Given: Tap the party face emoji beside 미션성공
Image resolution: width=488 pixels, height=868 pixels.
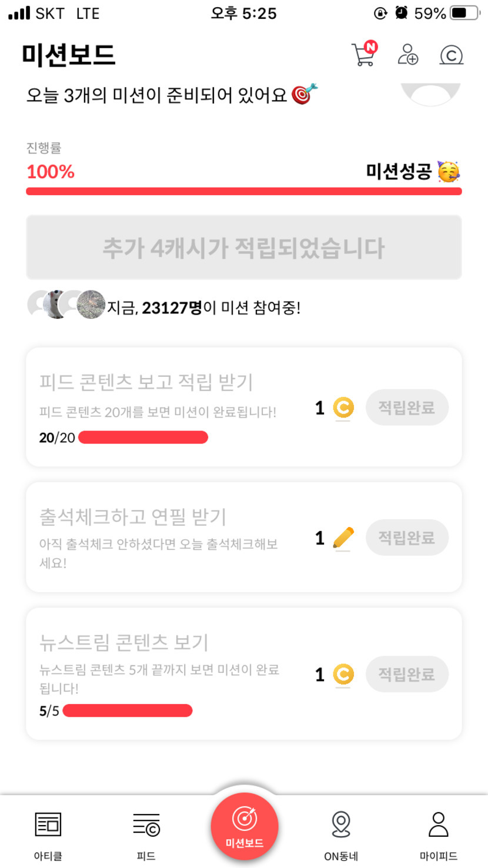Looking at the screenshot, I should [x=449, y=172].
